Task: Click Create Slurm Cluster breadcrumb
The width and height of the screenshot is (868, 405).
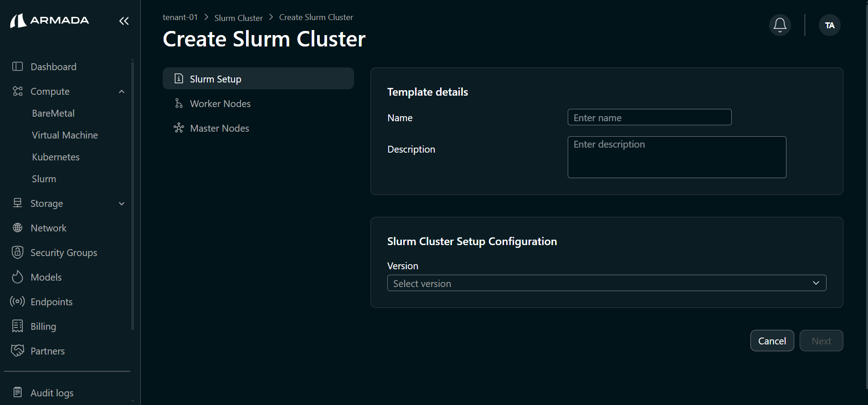Action: tap(316, 17)
